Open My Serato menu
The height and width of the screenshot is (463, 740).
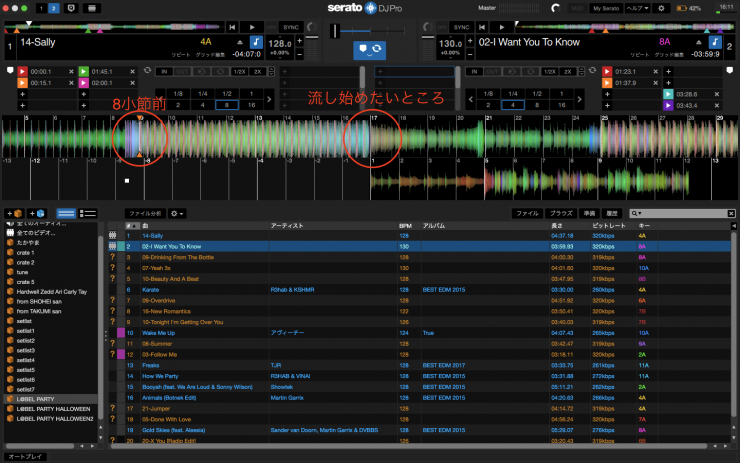(606, 8)
